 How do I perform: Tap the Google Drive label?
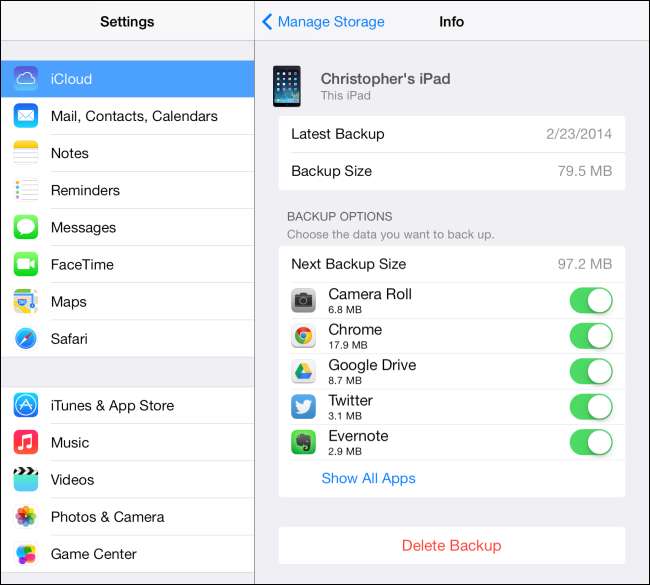pos(372,365)
